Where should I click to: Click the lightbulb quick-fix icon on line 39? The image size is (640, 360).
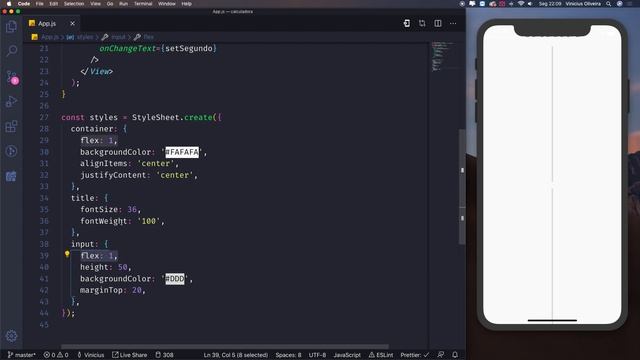[x=67, y=254]
